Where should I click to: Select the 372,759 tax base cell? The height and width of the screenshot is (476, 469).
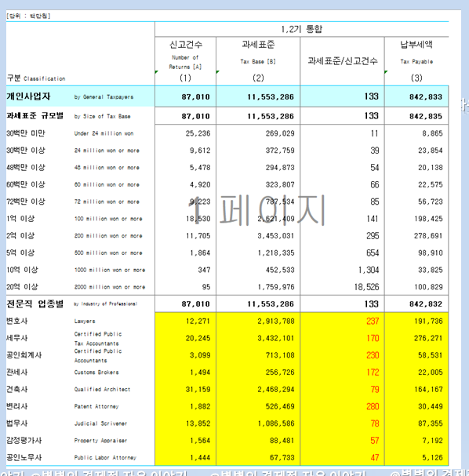click(x=280, y=151)
